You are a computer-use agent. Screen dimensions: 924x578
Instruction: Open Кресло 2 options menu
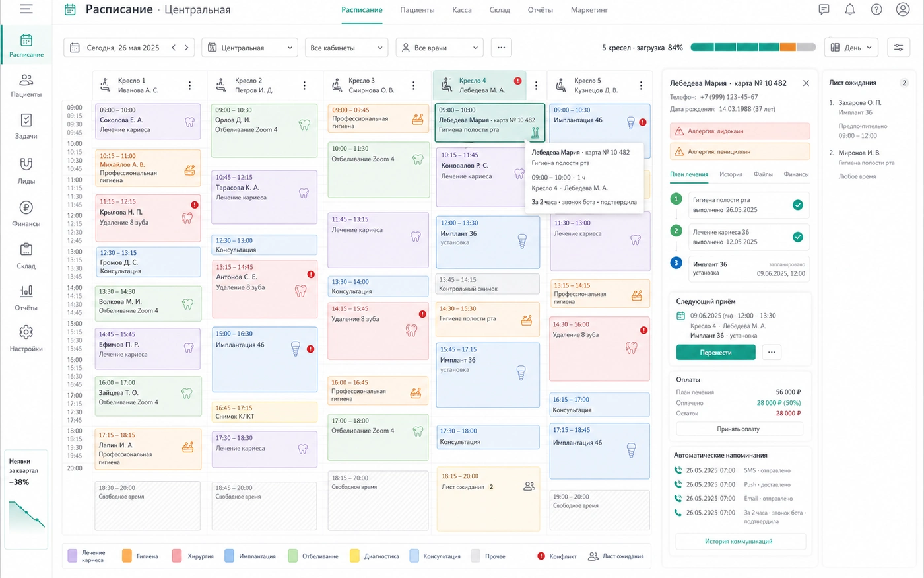pos(304,85)
